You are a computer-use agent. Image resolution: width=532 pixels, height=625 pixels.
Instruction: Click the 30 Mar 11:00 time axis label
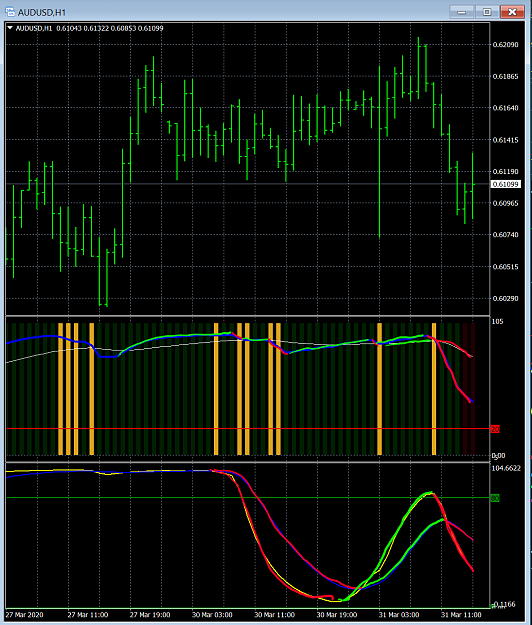pyautogui.click(x=275, y=615)
